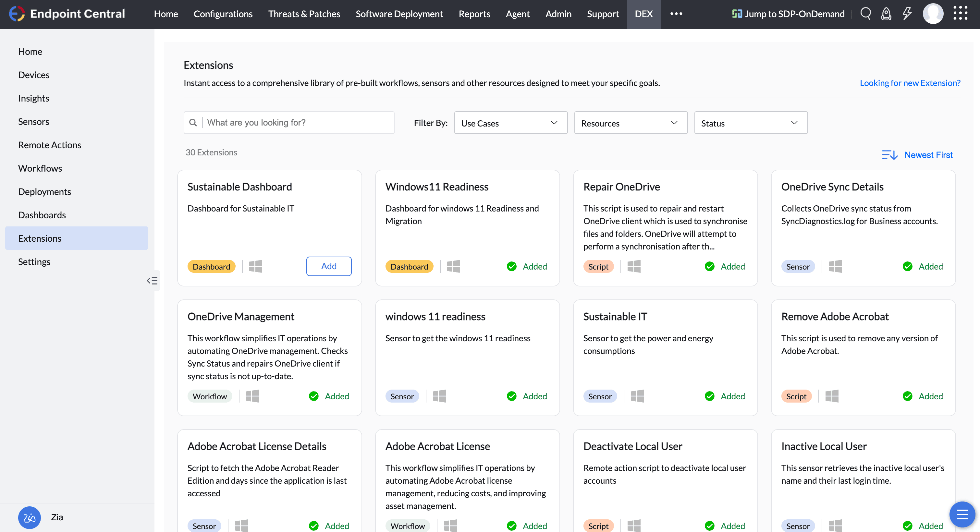The image size is (980, 532).
Task: Click the search magnifier icon in top bar
Action: (865, 14)
